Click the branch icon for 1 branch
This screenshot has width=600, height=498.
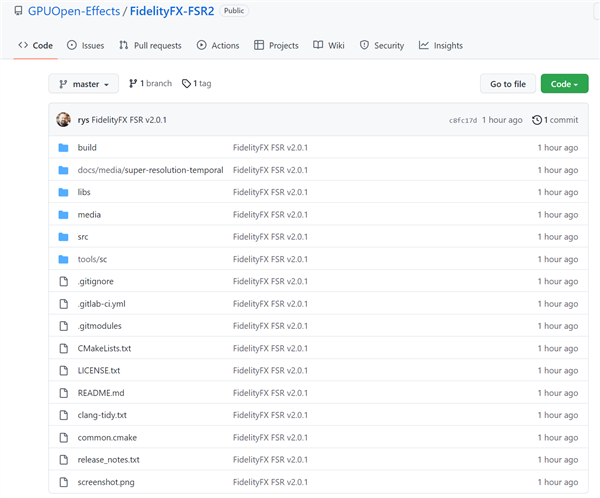pos(133,84)
